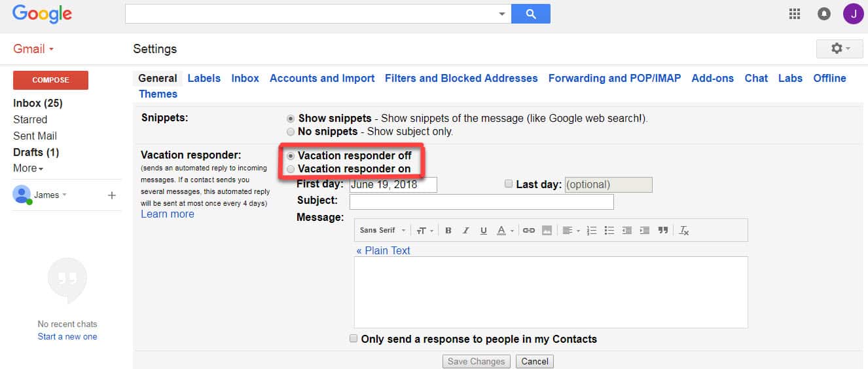Open the Gmail dropdown menu
This screenshot has width=868, height=369.
click(33, 49)
